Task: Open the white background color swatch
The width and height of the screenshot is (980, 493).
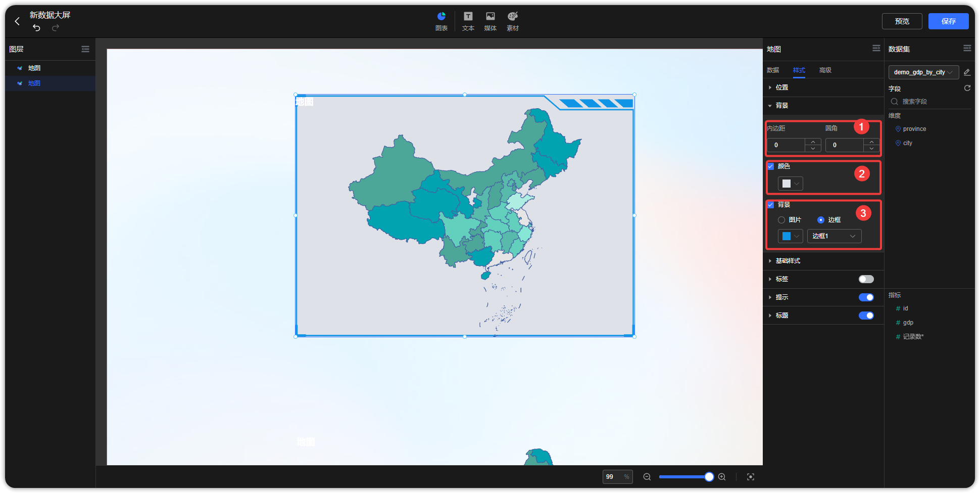Action: tap(791, 184)
